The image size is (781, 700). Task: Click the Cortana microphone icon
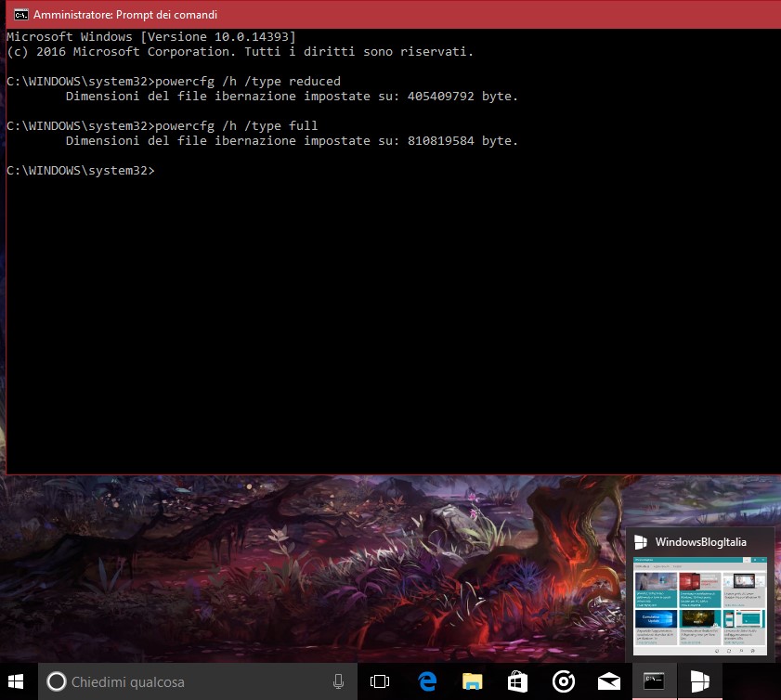[338, 681]
